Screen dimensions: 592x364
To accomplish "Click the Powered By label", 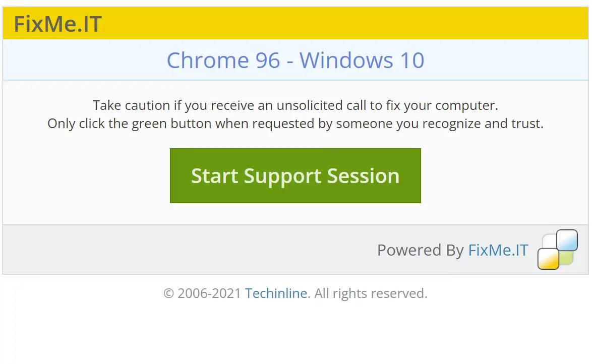I will point(420,250).
